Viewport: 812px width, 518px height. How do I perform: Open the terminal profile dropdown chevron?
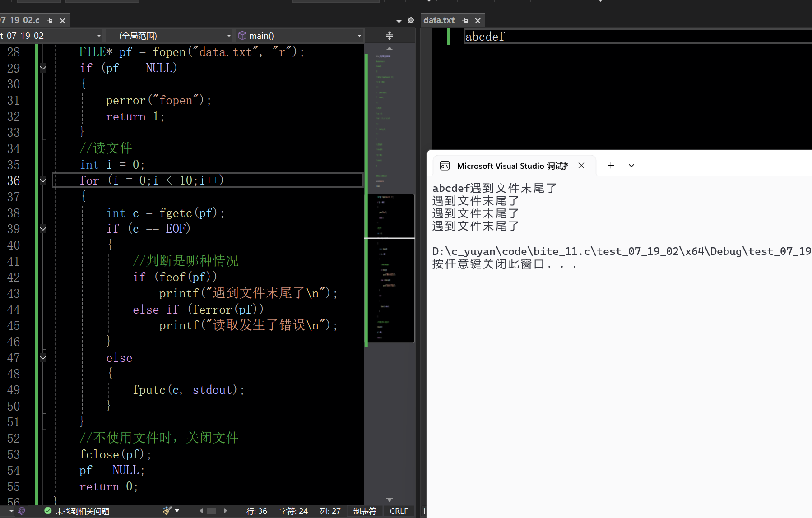(x=631, y=166)
